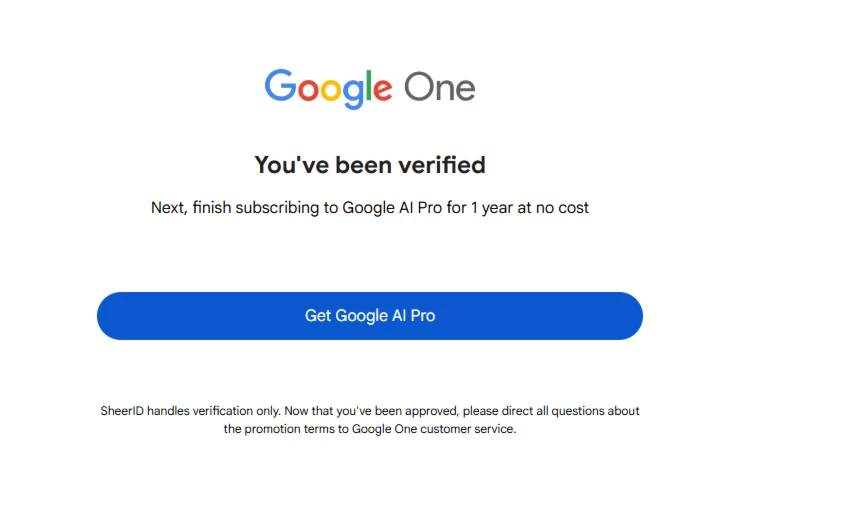The width and height of the screenshot is (859, 520).
Task: Select the red letter o in logo
Action: (308, 91)
